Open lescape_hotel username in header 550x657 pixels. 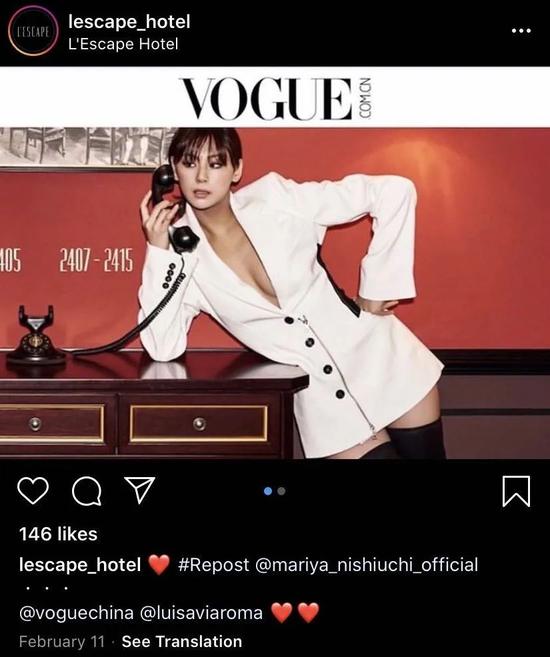[x=129, y=21]
